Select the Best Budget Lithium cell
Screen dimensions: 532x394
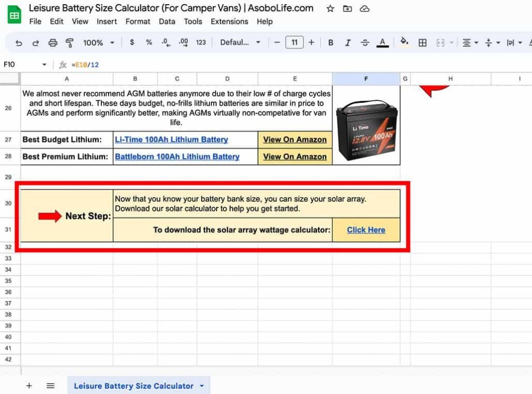pos(67,139)
